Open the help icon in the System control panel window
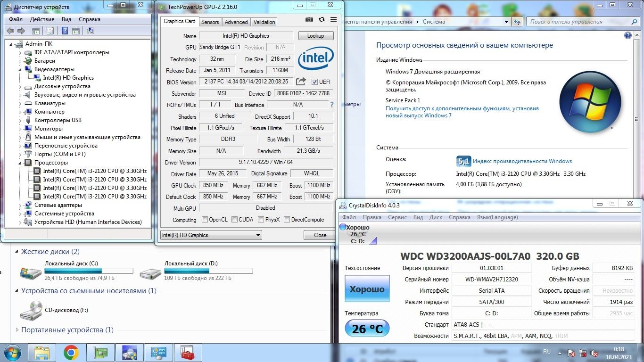Image resolution: width=644 pixels, height=362 pixels. point(627,35)
